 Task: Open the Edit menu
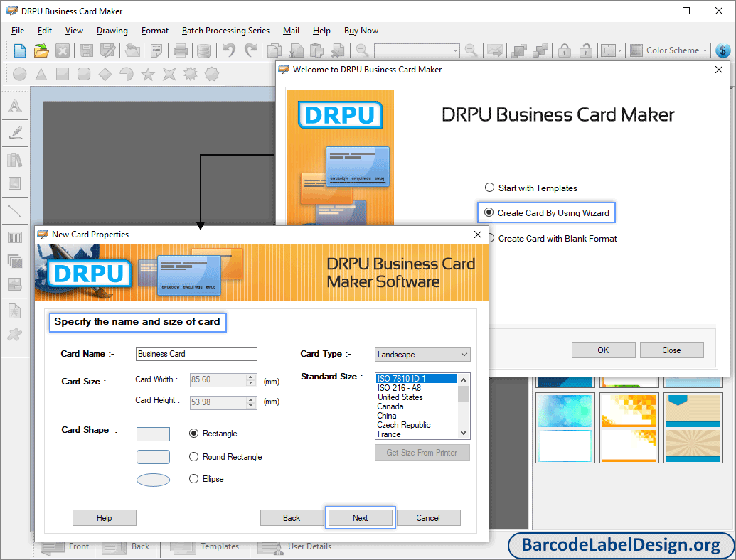pyautogui.click(x=45, y=31)
